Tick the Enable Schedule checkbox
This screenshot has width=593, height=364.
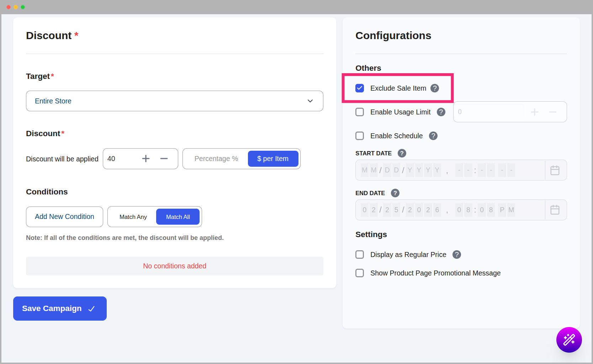click(x=360, y=136)
